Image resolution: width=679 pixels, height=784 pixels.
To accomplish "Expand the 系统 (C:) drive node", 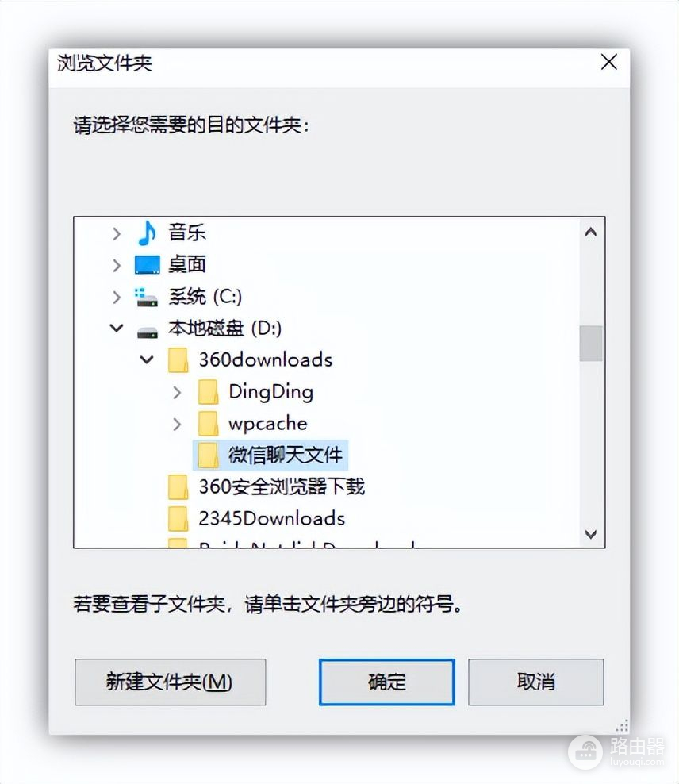I will (x=117, y=297).
